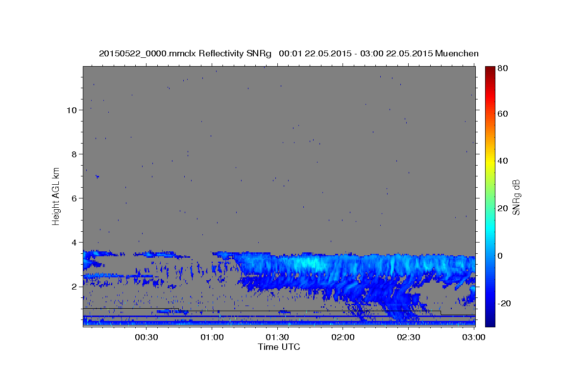588x392 pixels.
Task: Click the height tick label 4
Action: tap(73, 243)
